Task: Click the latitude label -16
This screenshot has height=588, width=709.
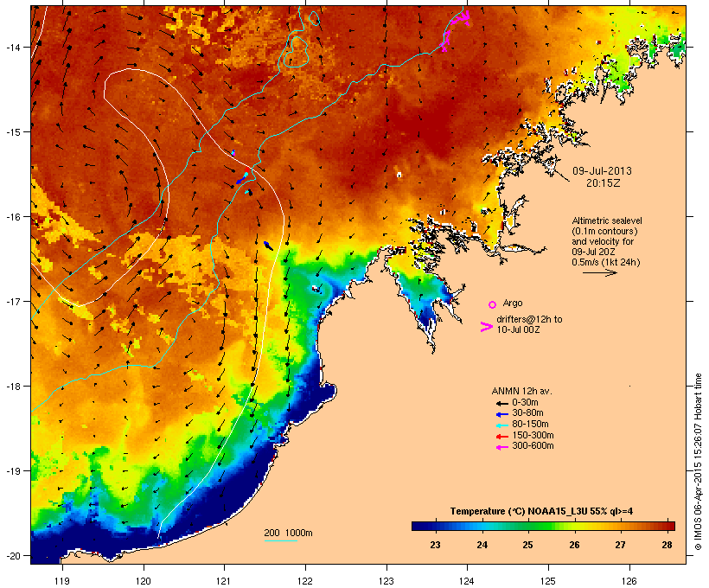Action: point(12,217)
